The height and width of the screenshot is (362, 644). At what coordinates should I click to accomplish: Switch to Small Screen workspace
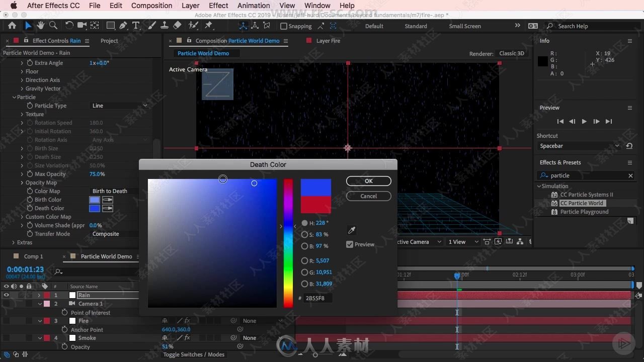pos(465,26)
